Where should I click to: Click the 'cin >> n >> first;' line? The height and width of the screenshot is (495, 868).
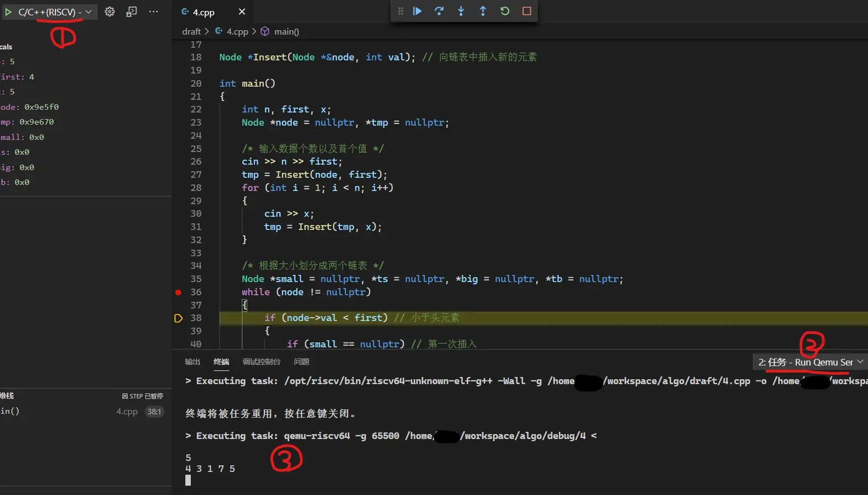pyautogui.click(x=292, y=161)
